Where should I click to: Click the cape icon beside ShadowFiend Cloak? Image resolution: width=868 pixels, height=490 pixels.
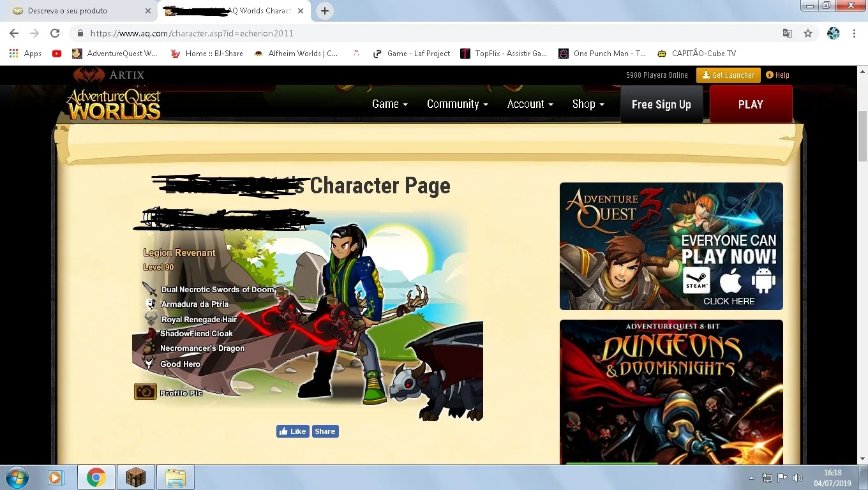[x=149, y=334]
